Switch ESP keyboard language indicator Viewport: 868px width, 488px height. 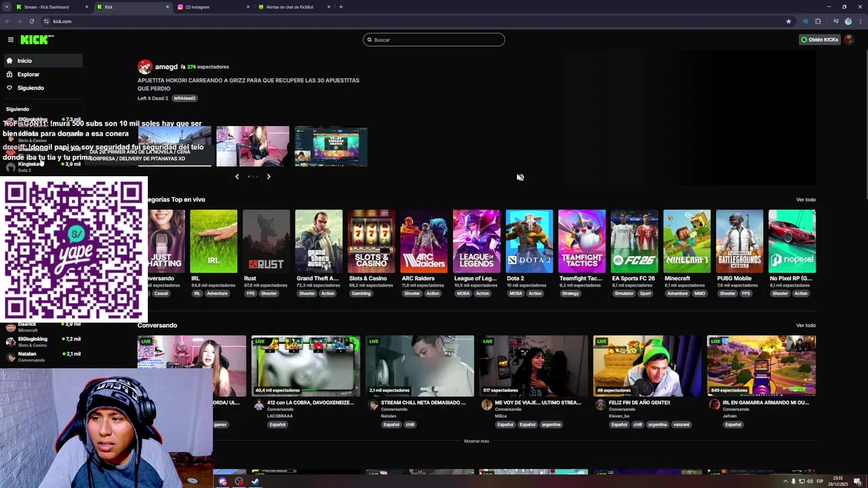[820, 481]
